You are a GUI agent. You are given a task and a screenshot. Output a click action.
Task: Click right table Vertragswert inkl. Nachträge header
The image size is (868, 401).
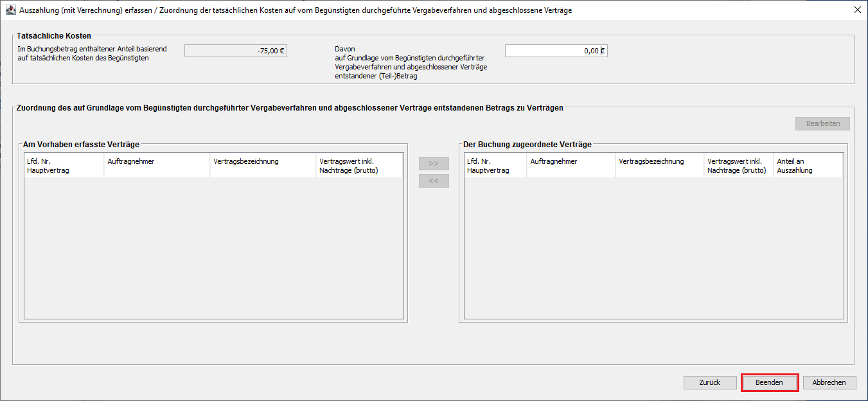tap(738, 166)
